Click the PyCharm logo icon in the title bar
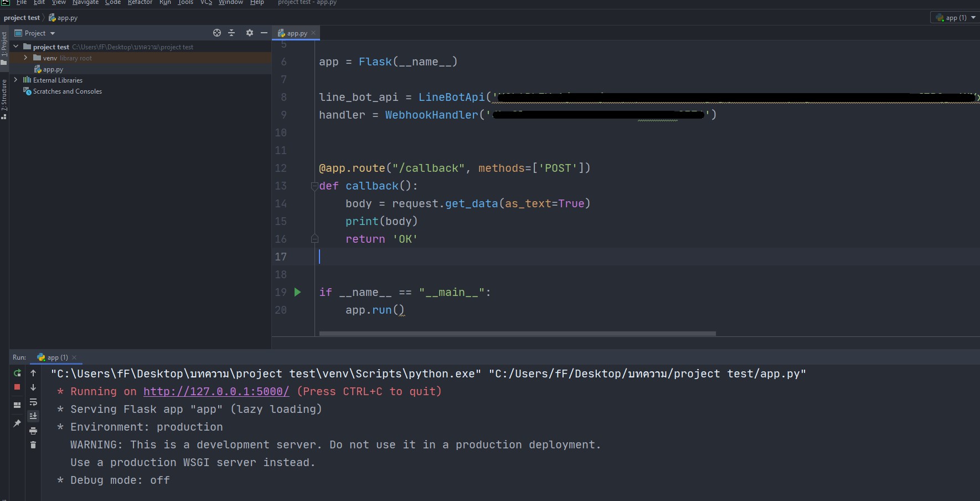Screen dimensions: 980x501 (5, 2)
